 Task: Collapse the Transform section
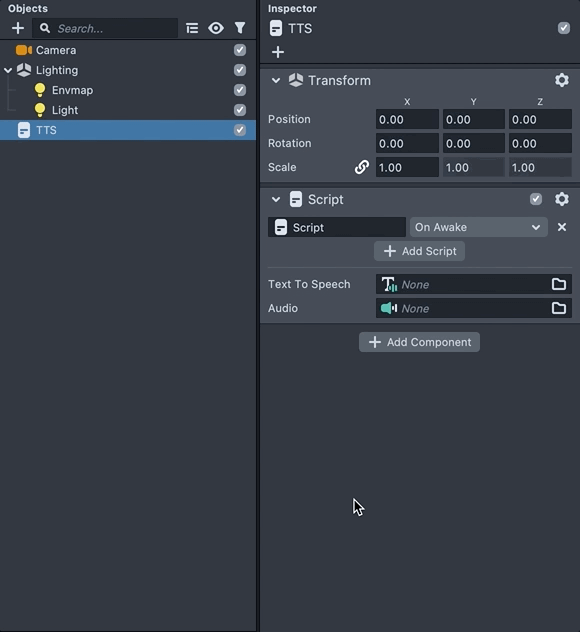(x=276, y=80)
